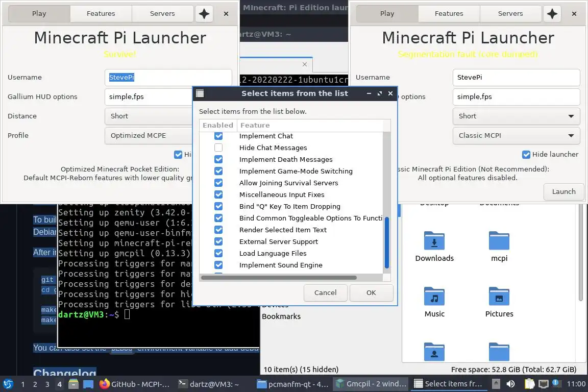Switch to virtual desktop 2
This screenshot has width=588, height=392.
pyautogui.click(x=35, y=384)
